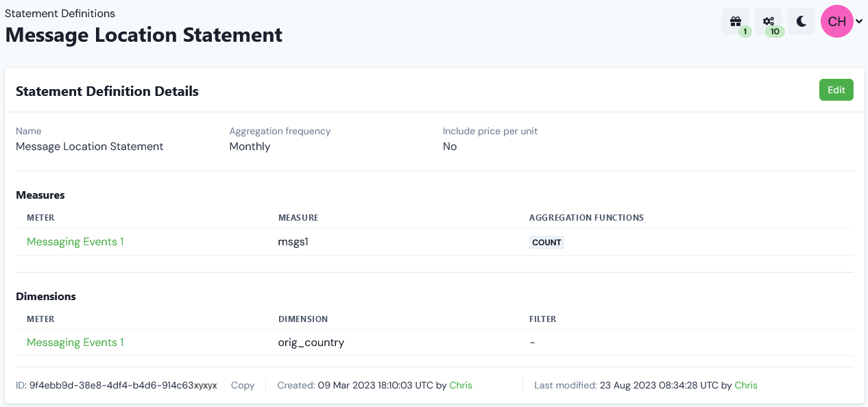View Chris profile next to Created date
The height and width of the screenshot is (407, 868).
point(461,385)
